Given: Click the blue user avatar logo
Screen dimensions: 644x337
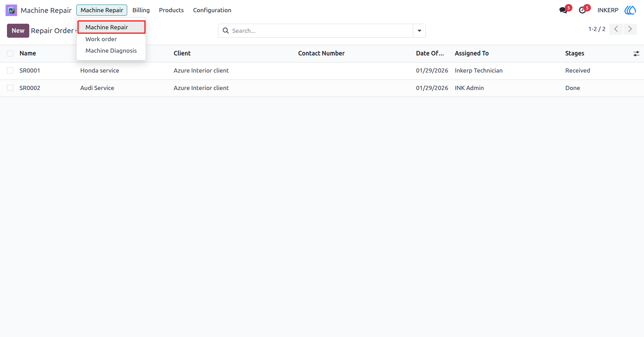Looking at the screenshot, I should [630, 10].
